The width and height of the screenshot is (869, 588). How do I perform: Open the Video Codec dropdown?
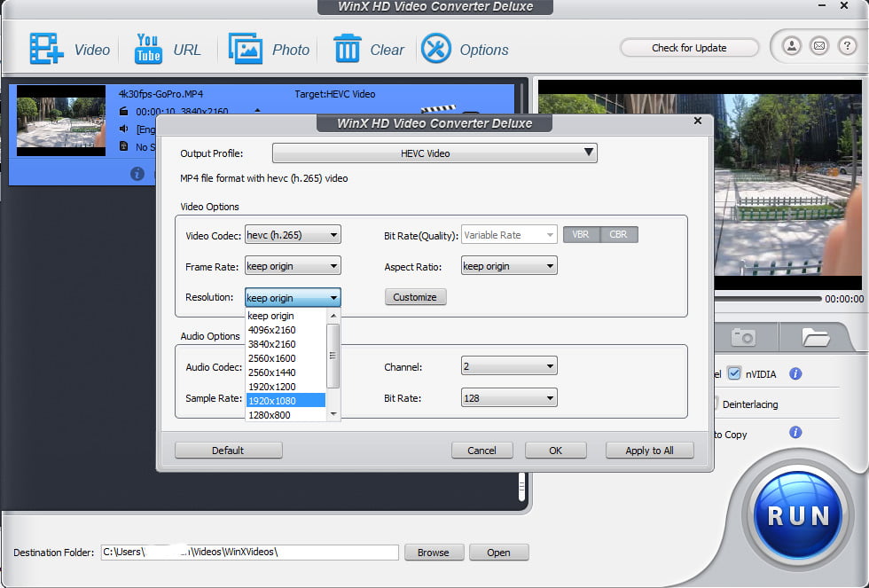(293, 235)
